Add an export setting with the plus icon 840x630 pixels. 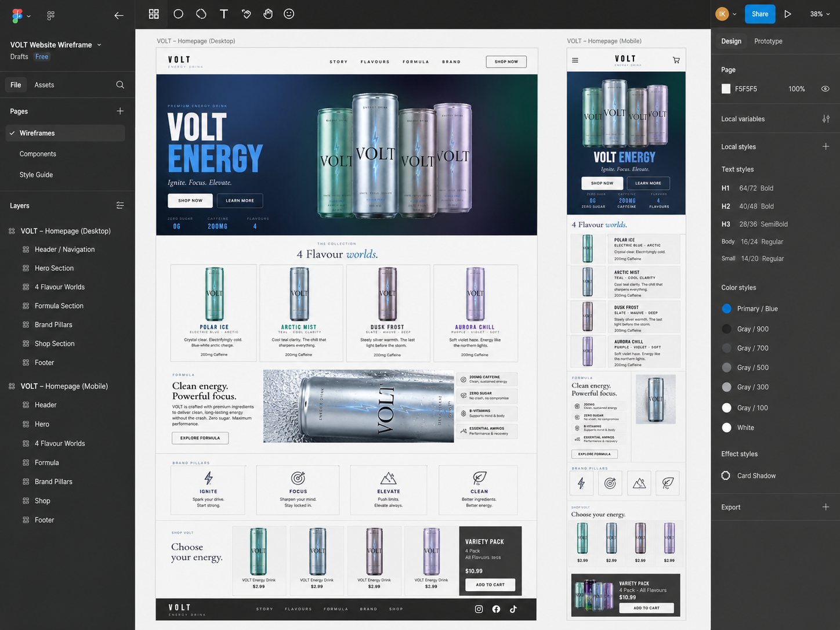(825, 507)
